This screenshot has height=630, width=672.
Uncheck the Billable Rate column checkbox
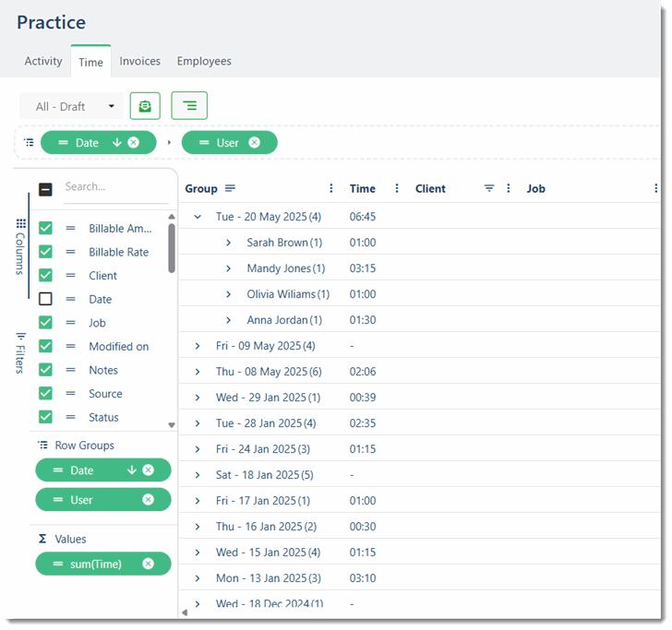coord(45,252)
